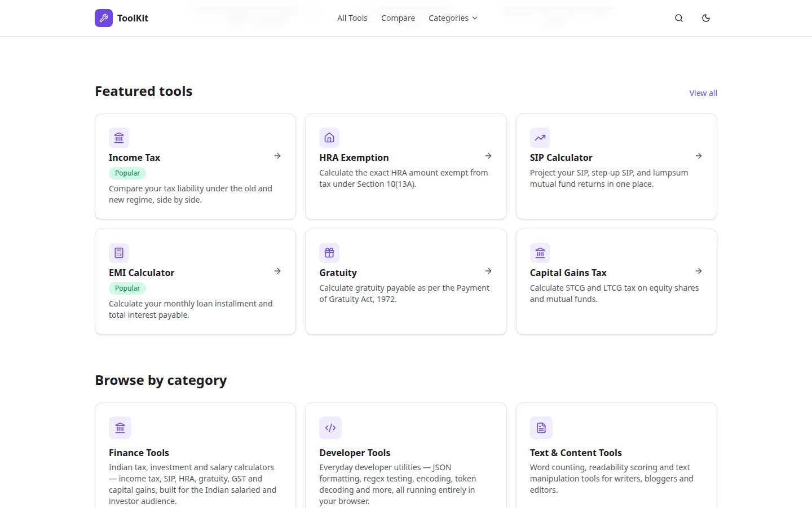Click the Text & Content Tools document icon

pyautogui.click(x=541, y=428)
